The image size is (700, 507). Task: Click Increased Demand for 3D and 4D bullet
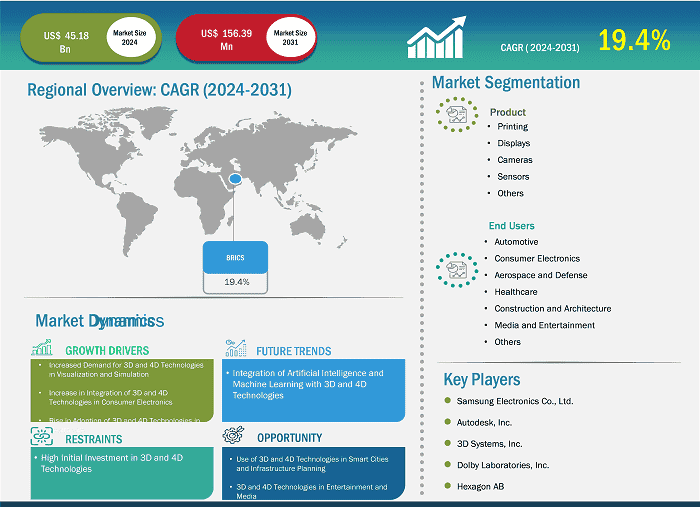coord(126,370)
